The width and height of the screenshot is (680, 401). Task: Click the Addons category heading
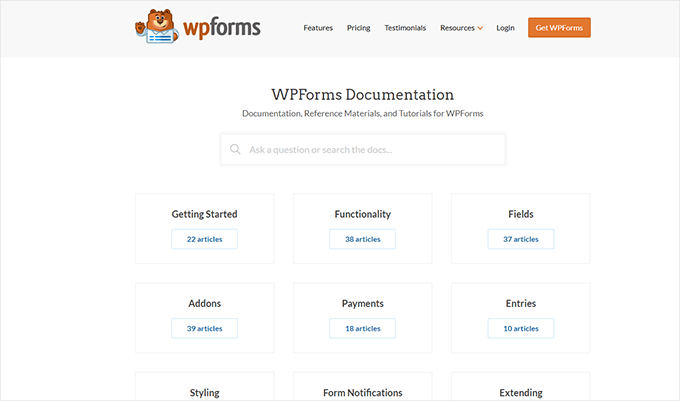204,303
